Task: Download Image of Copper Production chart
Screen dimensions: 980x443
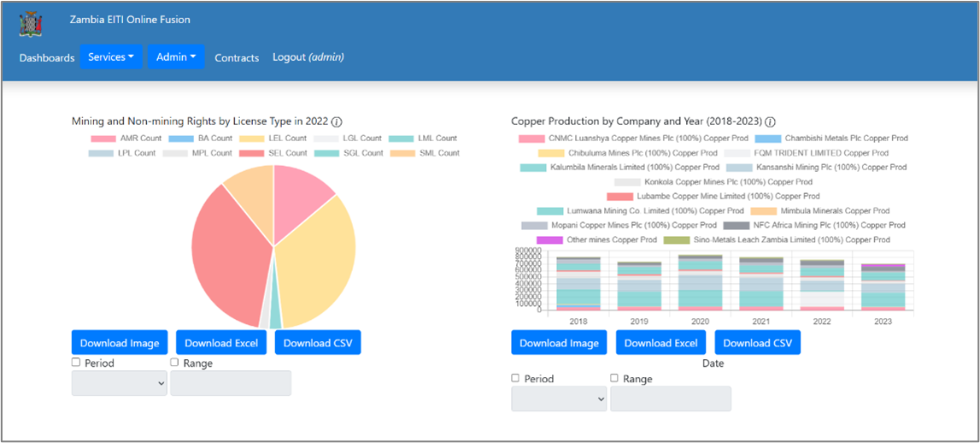Action: [560, 343]
